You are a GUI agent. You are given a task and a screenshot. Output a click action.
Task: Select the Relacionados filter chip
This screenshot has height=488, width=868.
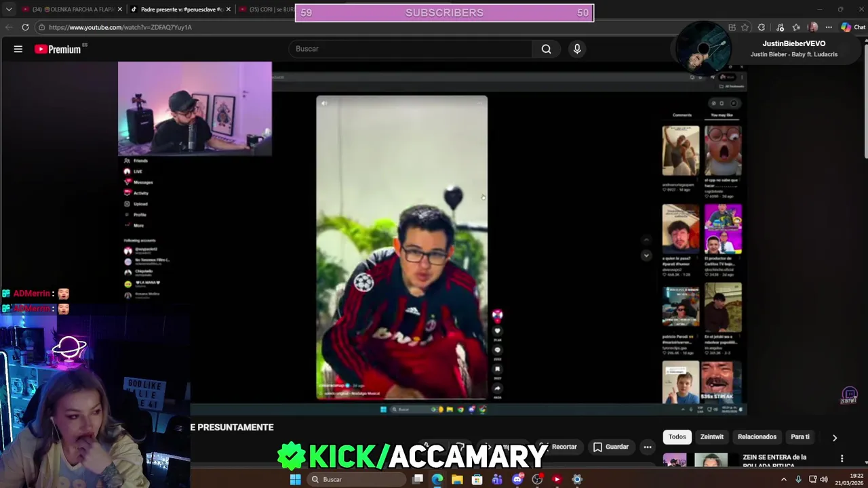757,436
